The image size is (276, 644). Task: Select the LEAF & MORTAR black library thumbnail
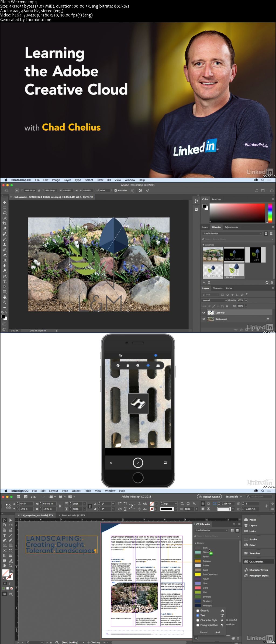234,254
